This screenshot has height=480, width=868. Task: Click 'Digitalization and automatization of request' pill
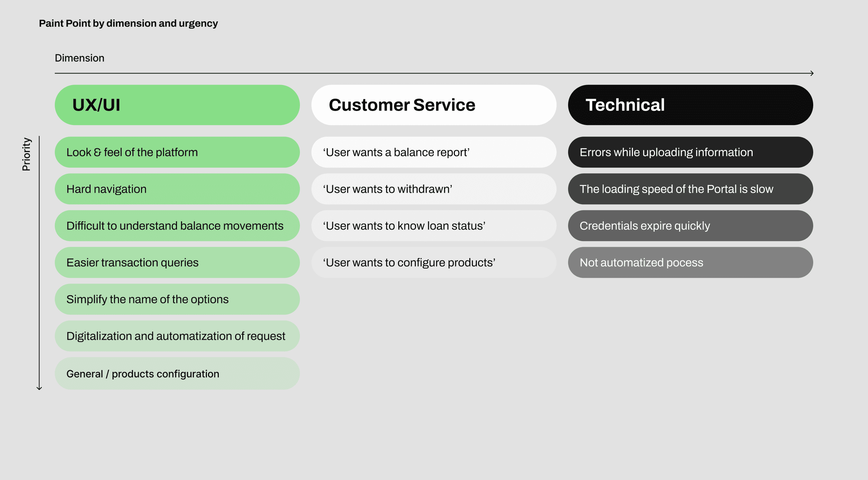click(177, 336)
